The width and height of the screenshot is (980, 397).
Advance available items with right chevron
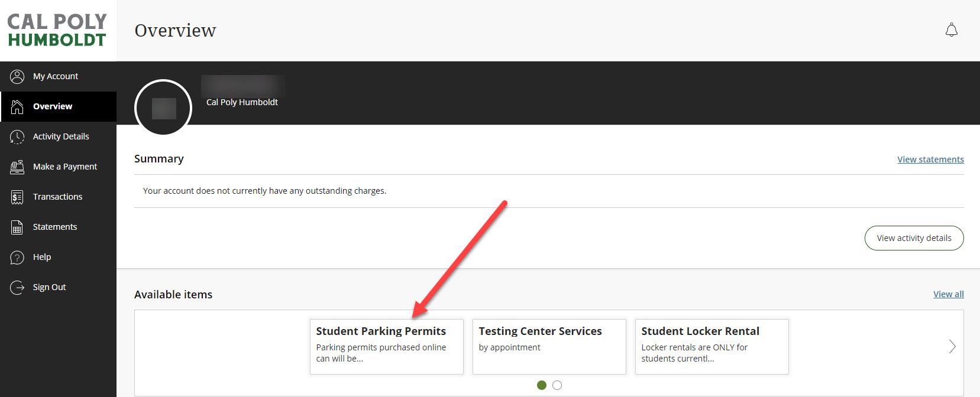tap(952, 347)
